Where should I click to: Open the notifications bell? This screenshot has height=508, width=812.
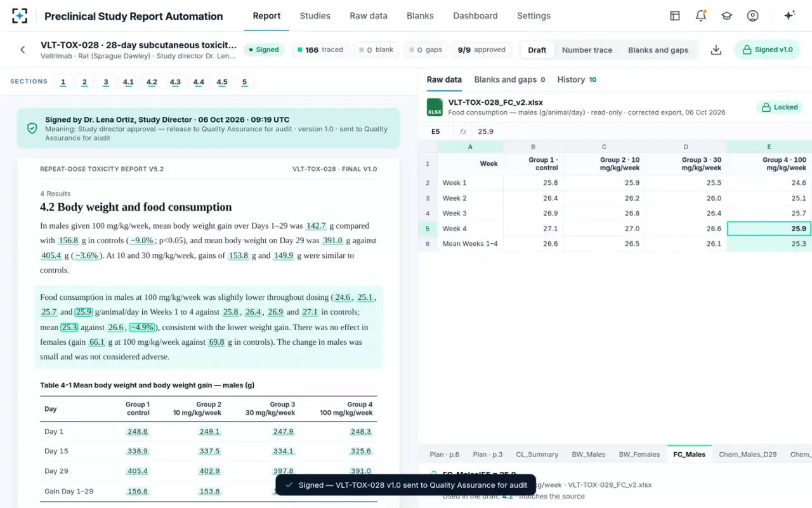pos(701,16)
